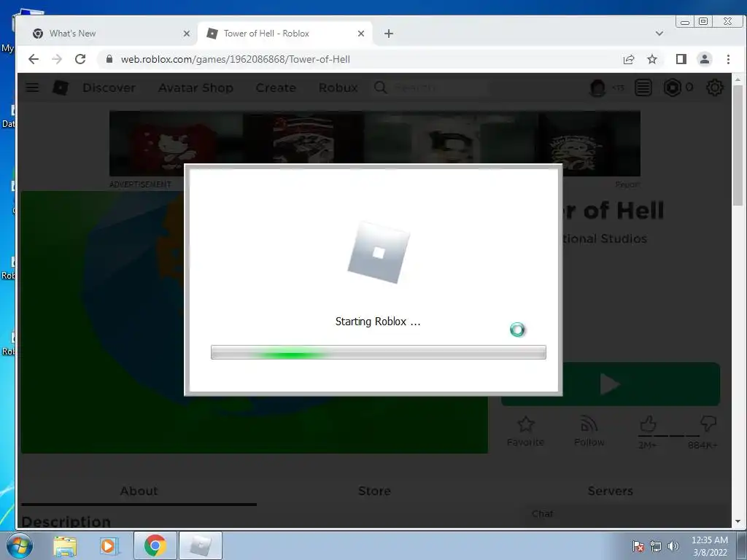Open the Create navigation item
Viewport: 747px width, 560px height.
click(x=276, y=87)
